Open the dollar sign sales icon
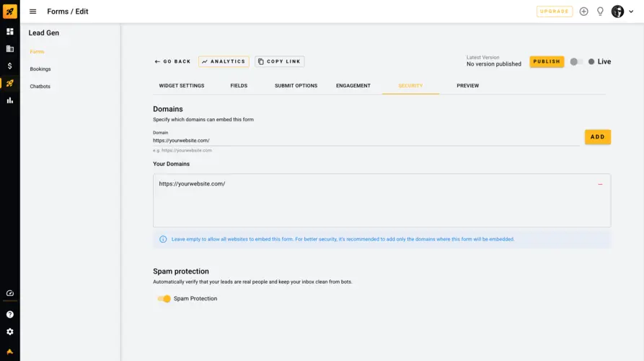644x361 pixels. 10,66
